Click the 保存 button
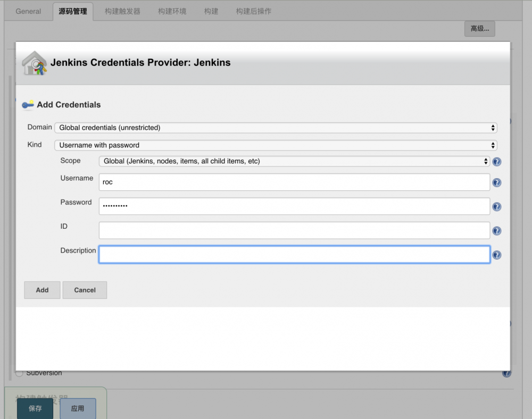 tap(35, 408)
